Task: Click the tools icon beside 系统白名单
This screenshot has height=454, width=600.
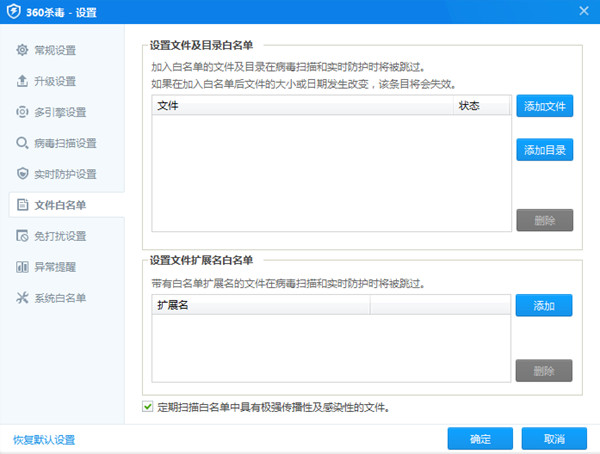Action: [x=22, y=298]
